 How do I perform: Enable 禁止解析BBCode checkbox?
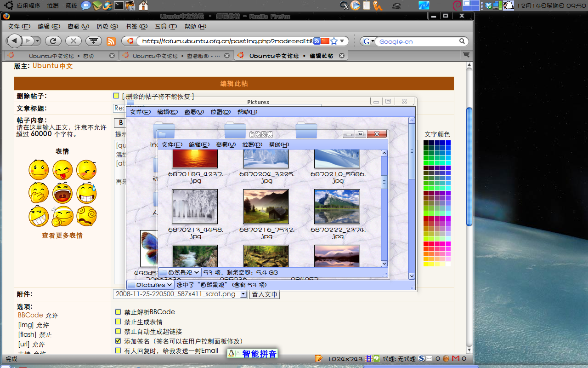(x=118, y=312)
